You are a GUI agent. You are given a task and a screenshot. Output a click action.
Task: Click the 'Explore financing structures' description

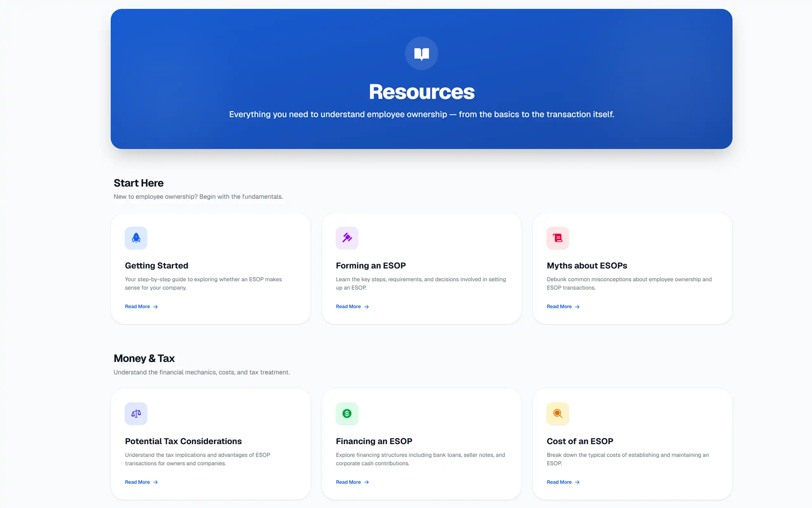coord(420,459)
